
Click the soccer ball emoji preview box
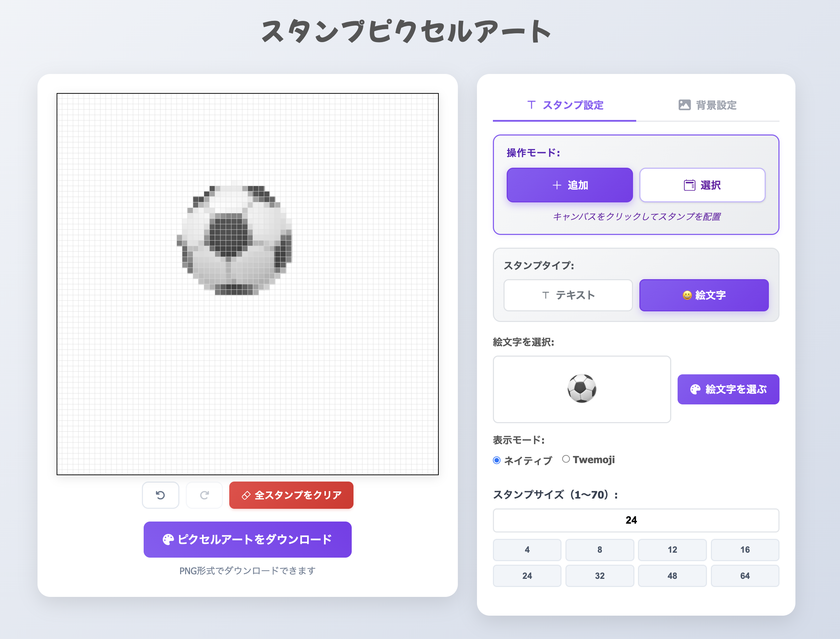click(x=582, y=389)
